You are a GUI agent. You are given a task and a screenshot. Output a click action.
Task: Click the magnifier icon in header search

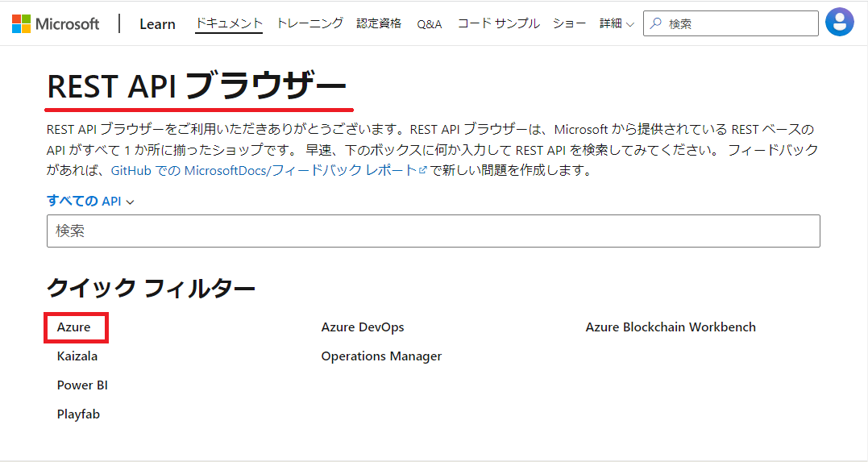[656, 23]
